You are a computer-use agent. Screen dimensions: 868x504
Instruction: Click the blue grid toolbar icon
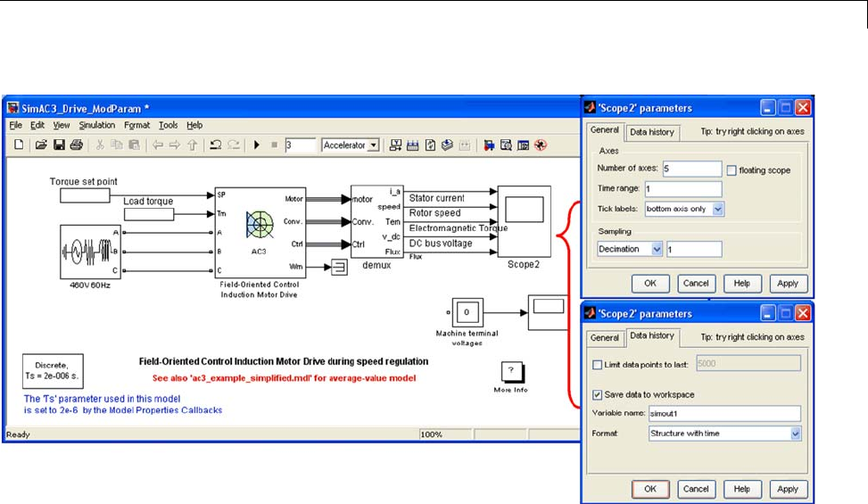coord(412,145)
